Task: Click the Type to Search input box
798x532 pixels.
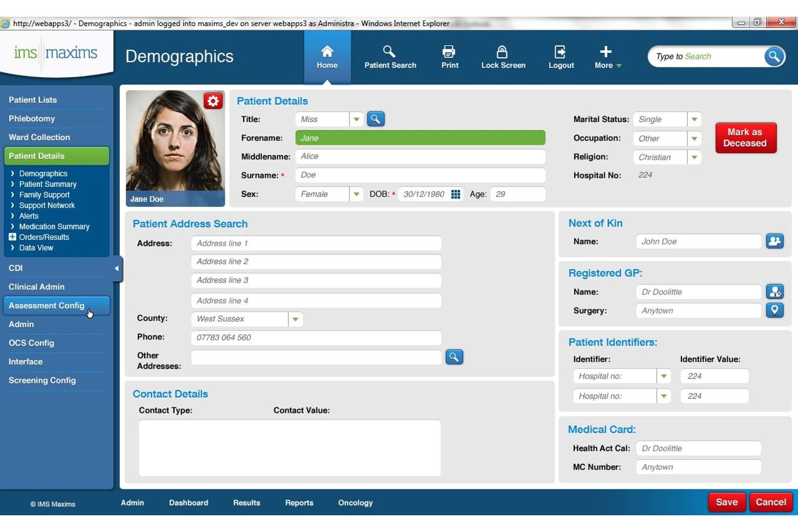Action: point(706,56)
